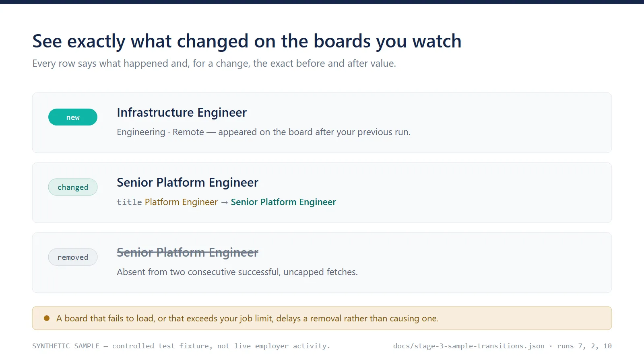
Task: Click the struck-through Senior Platform Engineer title
Action: click(x=188, y=253)
